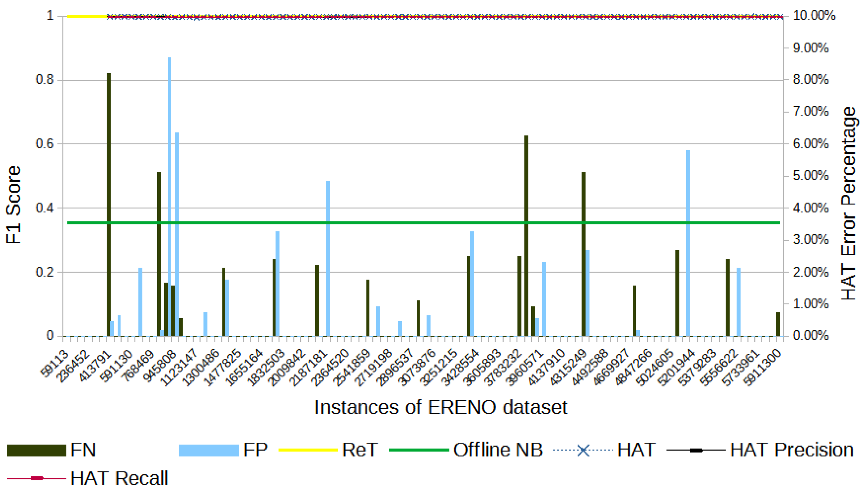Viewport: 868px width, 492px height.
Task: Click the x-axis label 4847266
Action: pos(634,368)
